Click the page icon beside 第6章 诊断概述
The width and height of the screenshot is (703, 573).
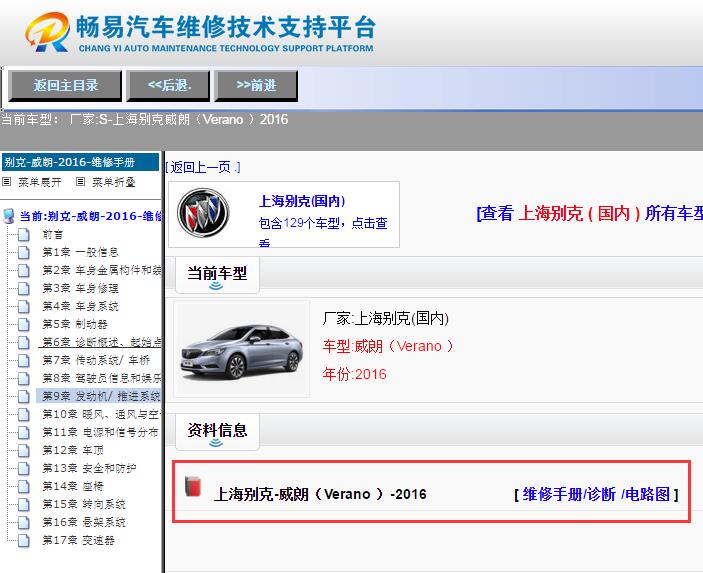(24, 343)
